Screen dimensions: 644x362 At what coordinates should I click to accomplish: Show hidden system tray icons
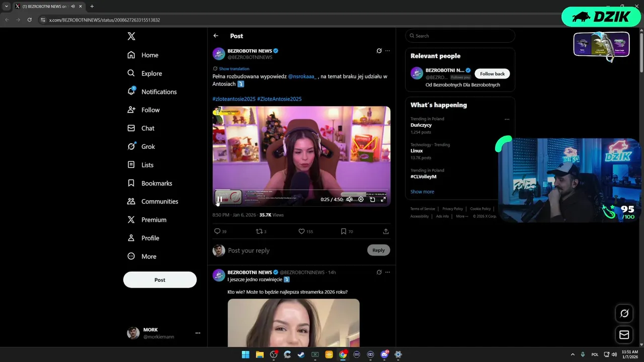click(x=572, y=354)
